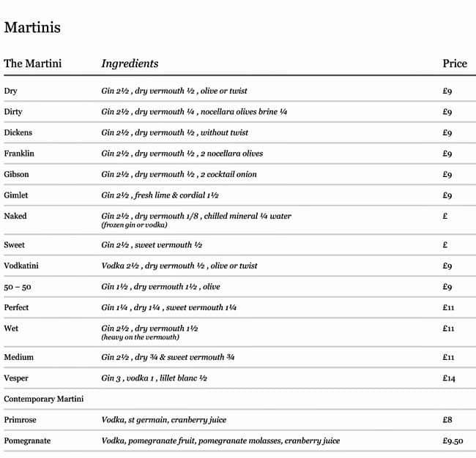Click the Dickens martini name
476x458 pixels.
(18, 132)
